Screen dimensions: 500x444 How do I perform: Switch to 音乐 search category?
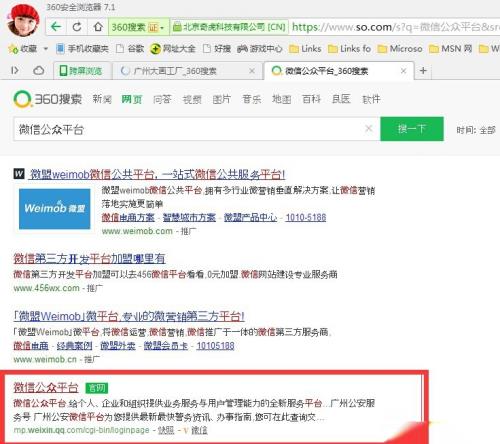252,99
